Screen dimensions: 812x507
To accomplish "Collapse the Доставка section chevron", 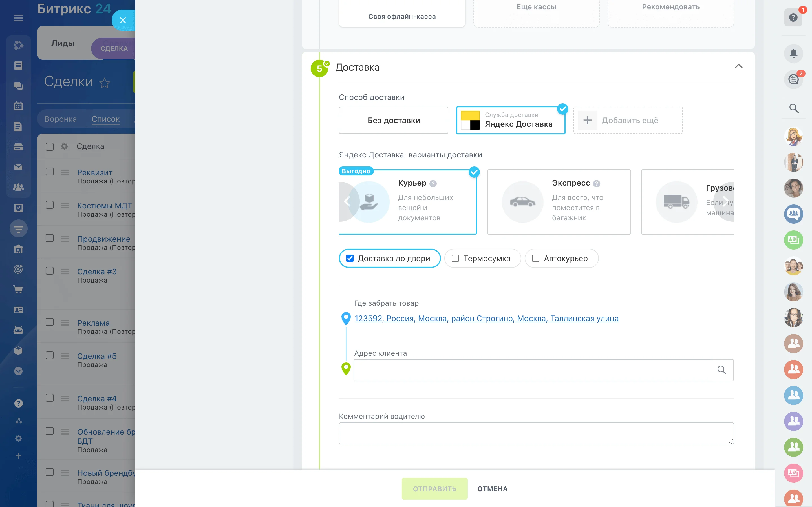I will pos(738,65).
